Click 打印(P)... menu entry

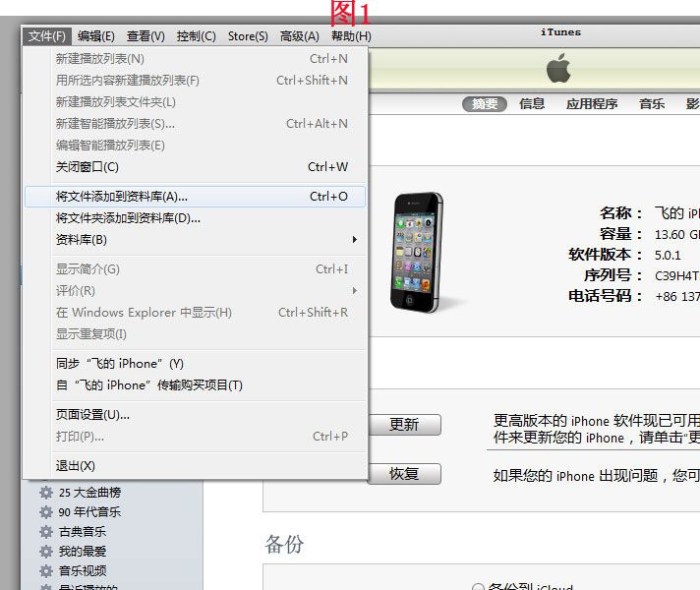(x=196, y=437)
